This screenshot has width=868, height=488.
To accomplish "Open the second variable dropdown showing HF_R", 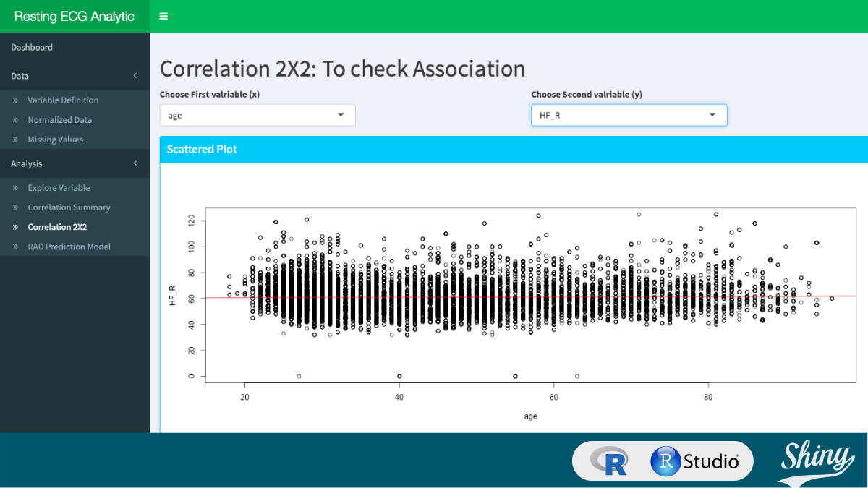I will point(629,114).
